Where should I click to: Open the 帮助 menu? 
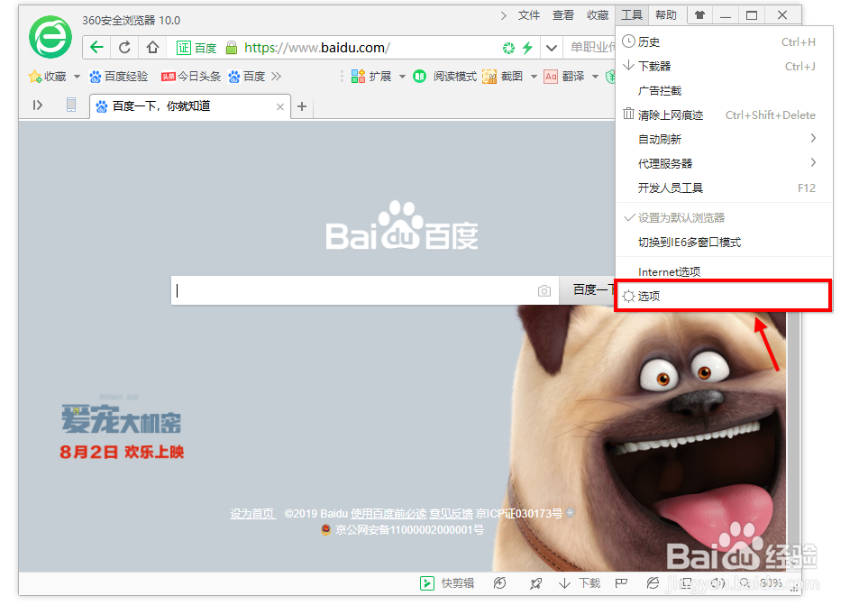666,15
